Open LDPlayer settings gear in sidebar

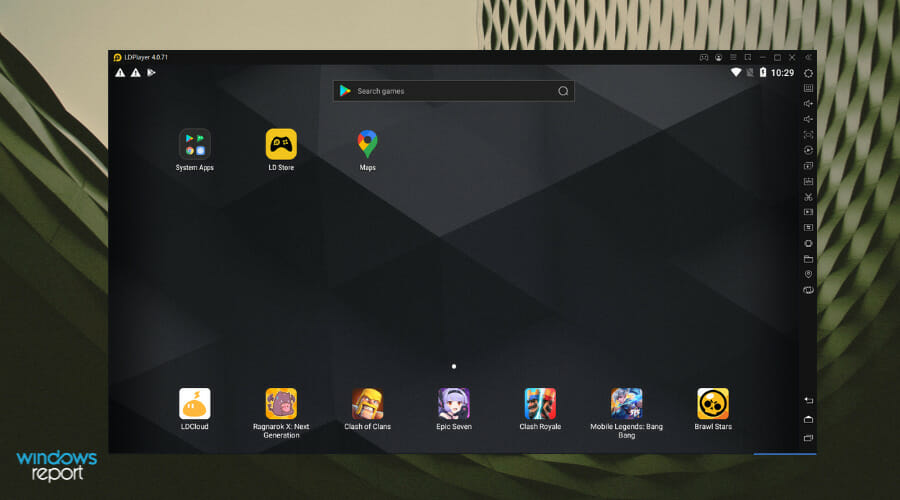click(x=808, y=73)
